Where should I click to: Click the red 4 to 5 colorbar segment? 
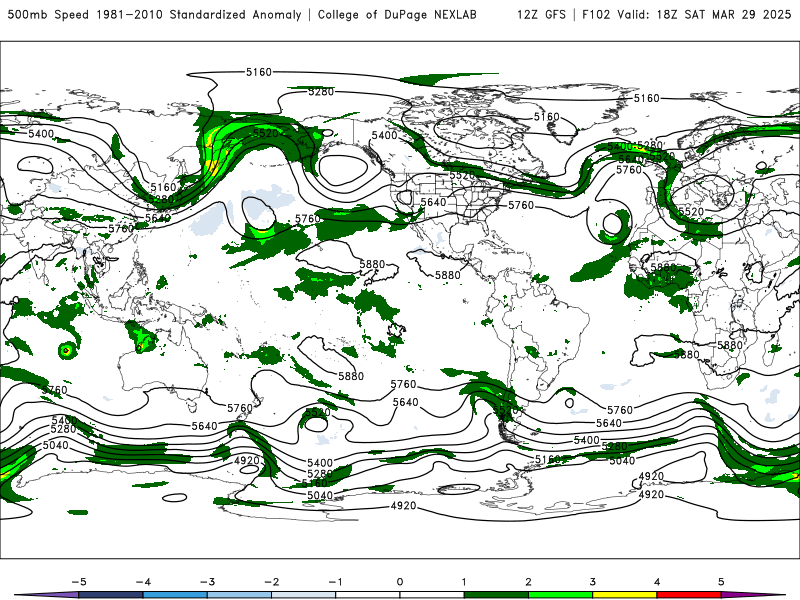[689, 595]
